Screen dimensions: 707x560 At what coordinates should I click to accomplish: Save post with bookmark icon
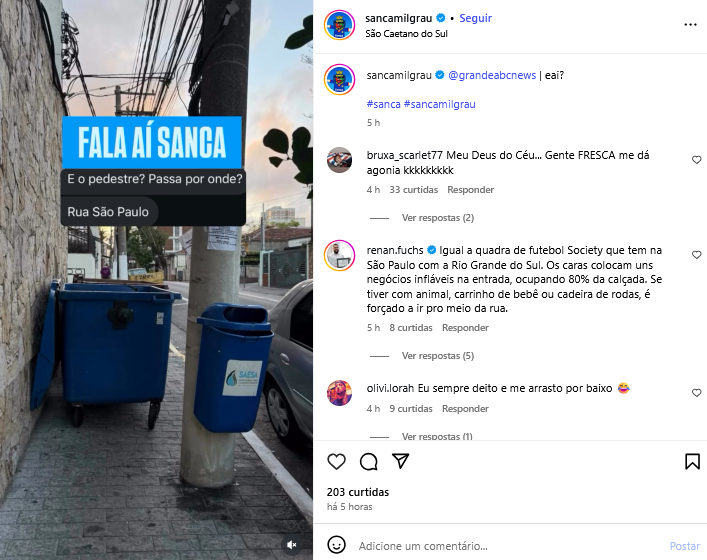click(692, 461)
